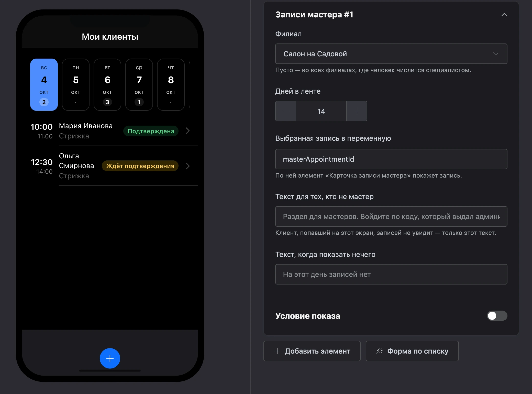
Task: Edit the masterAppointmentId variable field
Action: [x=391, y=159]
